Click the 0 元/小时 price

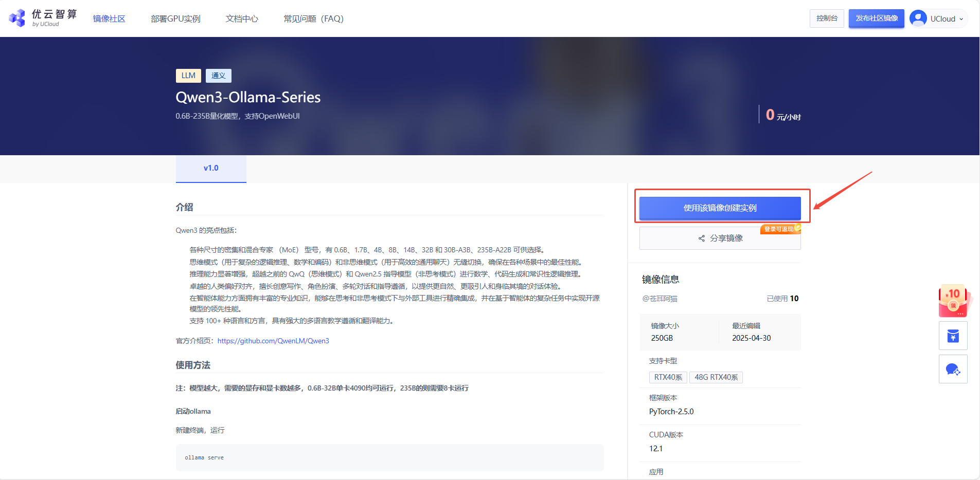[x=783, y=115]
